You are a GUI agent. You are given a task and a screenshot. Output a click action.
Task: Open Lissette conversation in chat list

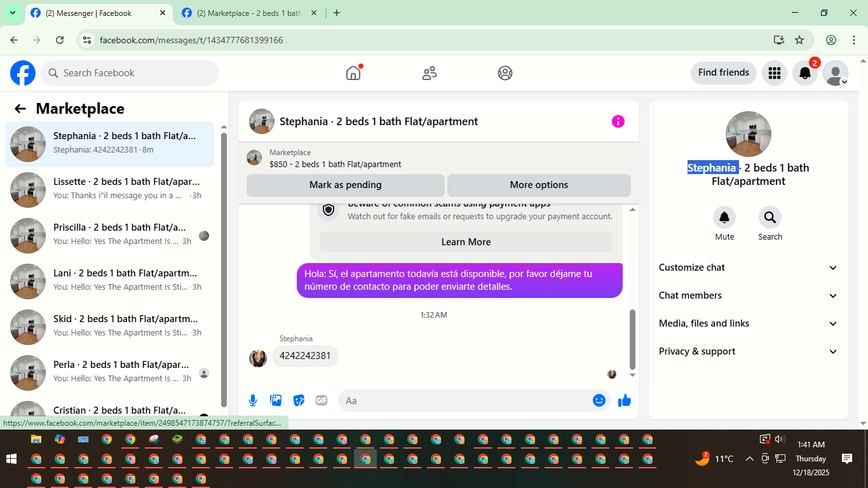pyautogui.click(x=110, y=190)
